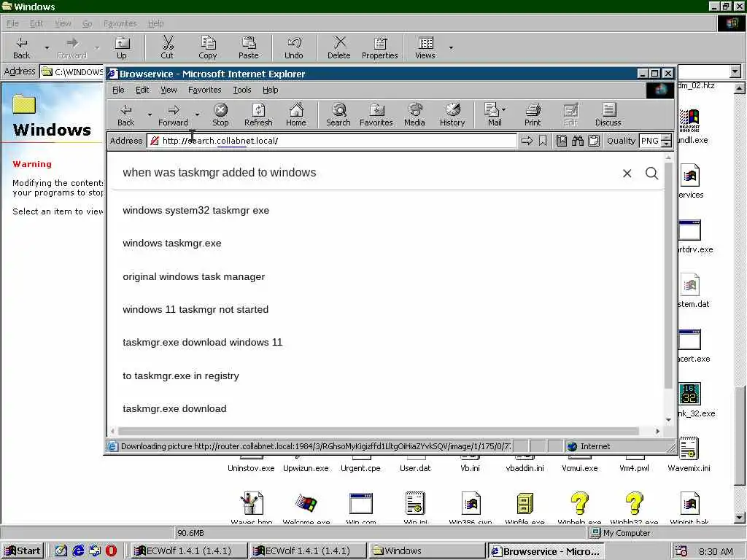Clear the search query with the X icon
Screen dimensions: 747x560
tap(627, 174)
